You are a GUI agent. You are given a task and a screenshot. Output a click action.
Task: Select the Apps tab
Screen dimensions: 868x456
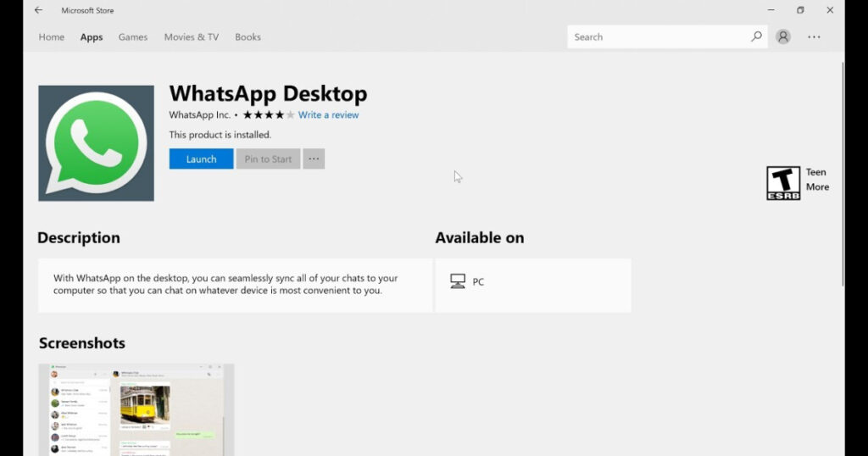point(92,37)
